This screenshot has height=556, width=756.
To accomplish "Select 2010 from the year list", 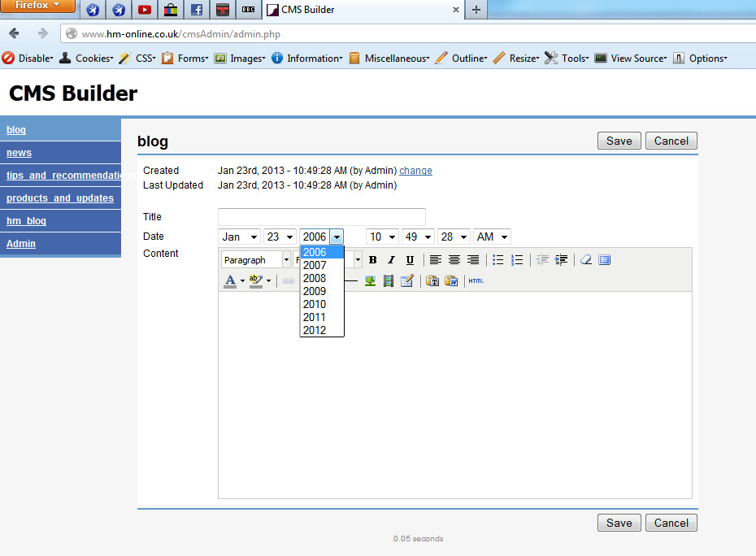I will pyautogui.click(x=315, y=304).
